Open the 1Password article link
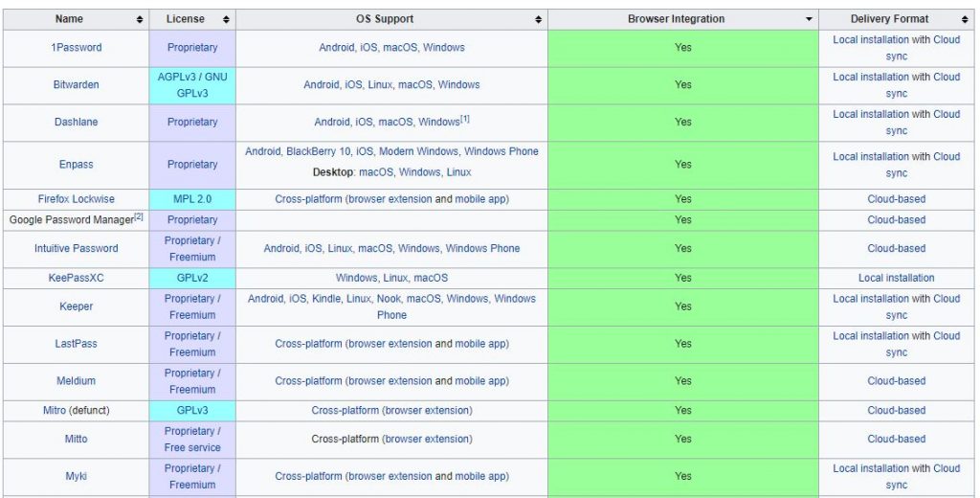The image size is (980, 498). pyautogui.click(x=76, y=47)
